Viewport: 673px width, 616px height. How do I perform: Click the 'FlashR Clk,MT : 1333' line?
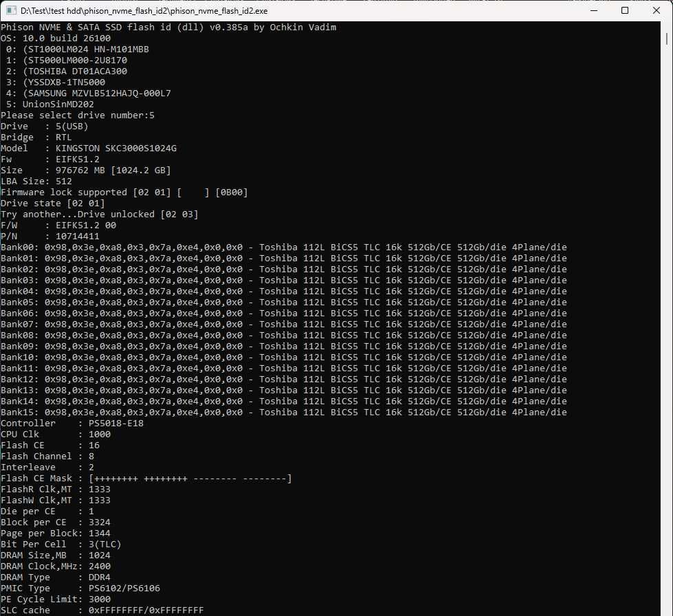pos(56,489)
